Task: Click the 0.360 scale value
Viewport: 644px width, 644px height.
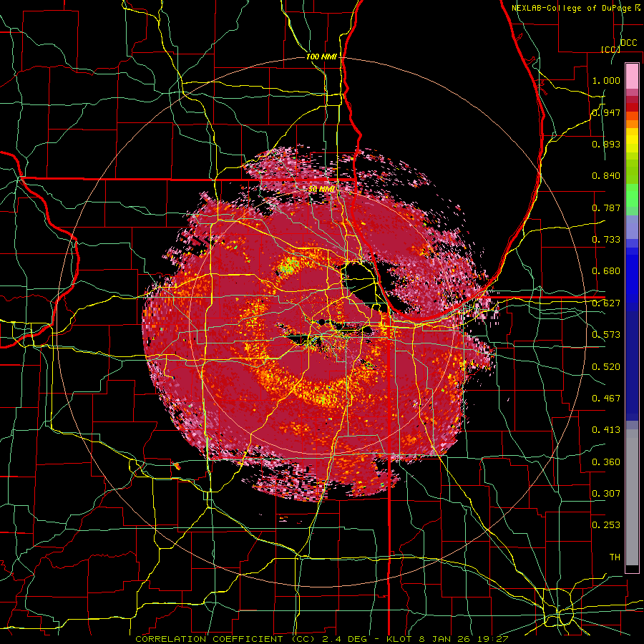Action: (x=606, y=462)
